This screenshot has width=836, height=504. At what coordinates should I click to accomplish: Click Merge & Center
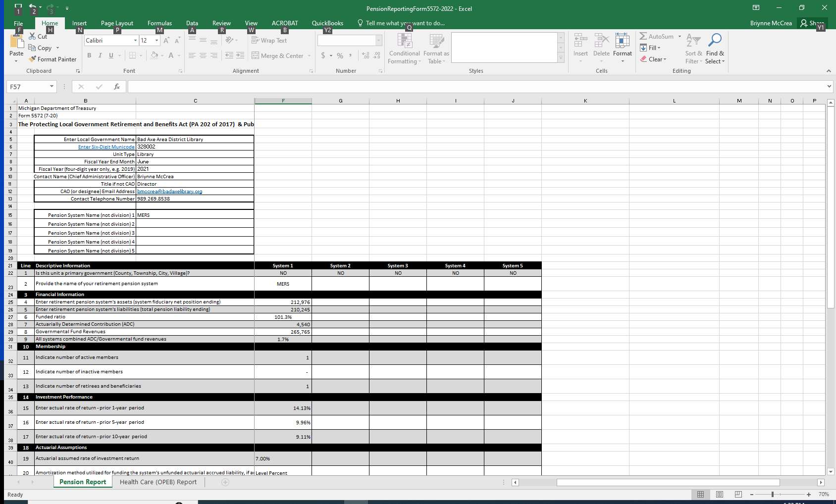(277, 55)
